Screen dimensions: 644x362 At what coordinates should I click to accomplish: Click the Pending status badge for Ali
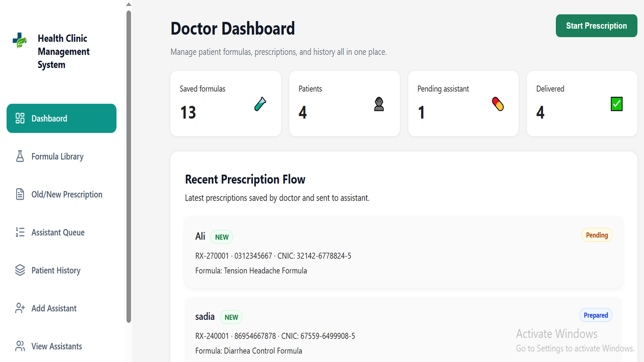click(597, 235)
